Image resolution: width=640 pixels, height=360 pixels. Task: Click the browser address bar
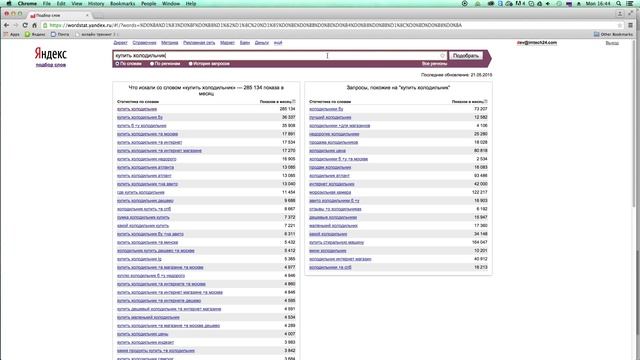tap(331, 25)
